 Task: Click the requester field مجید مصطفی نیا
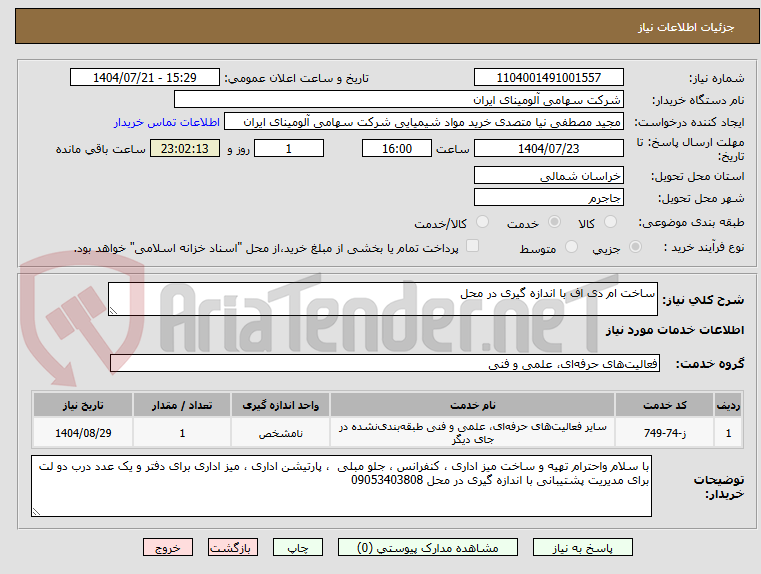[424, 122]
